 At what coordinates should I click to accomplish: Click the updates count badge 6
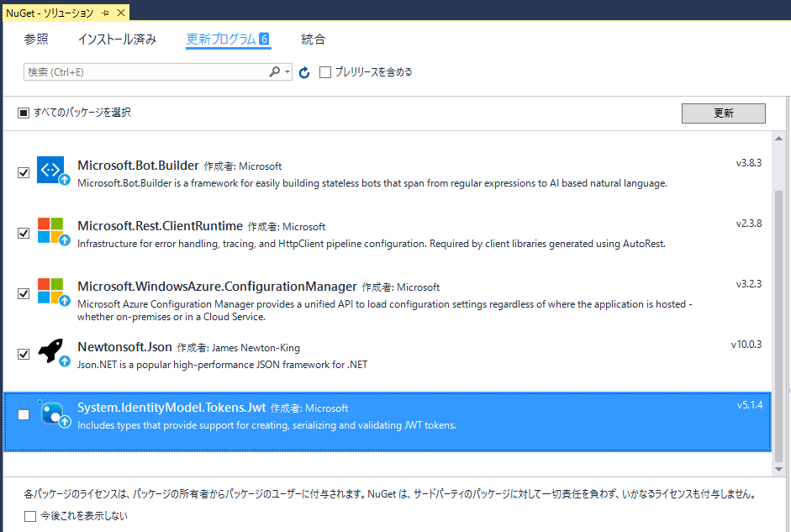point(264,39)
